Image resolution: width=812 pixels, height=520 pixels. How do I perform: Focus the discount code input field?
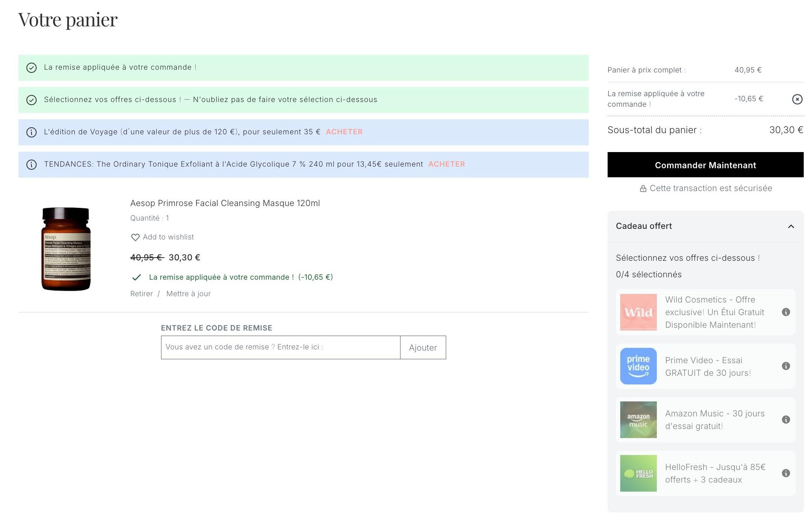[280, 347]
